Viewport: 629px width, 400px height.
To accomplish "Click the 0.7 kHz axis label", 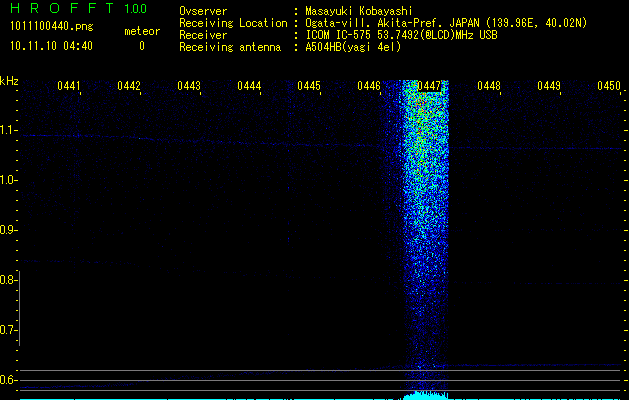I will coord(8,330).
